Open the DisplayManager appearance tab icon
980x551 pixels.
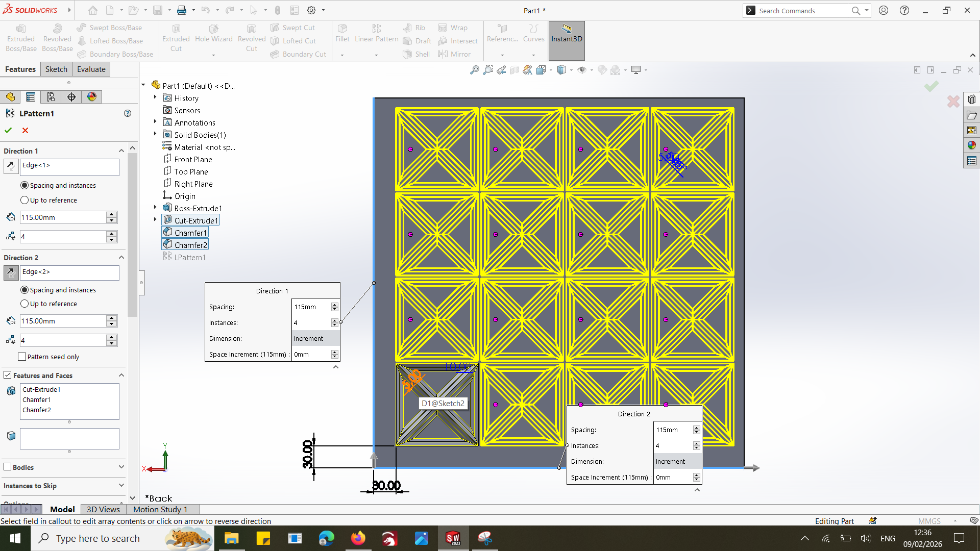(92, 97)
